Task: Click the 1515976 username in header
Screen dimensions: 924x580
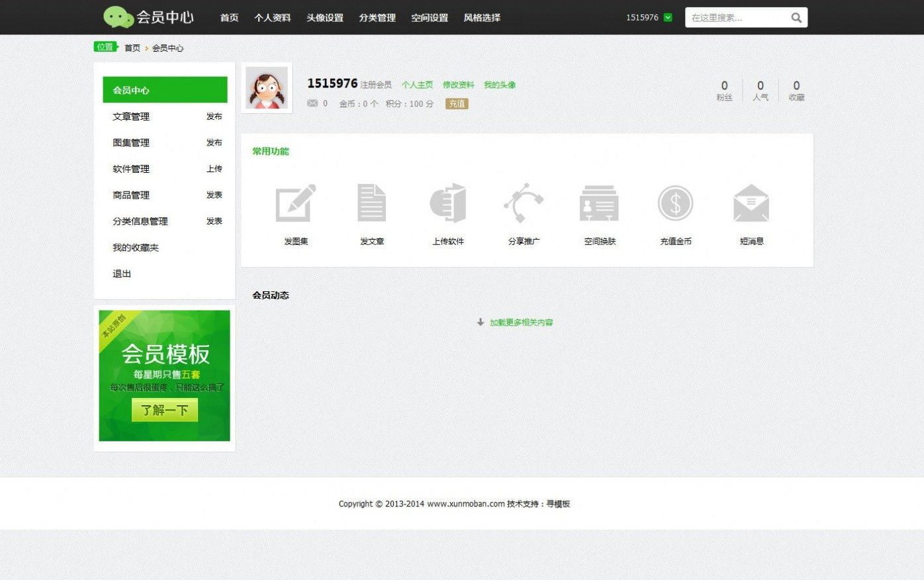Action: (642, 18)
